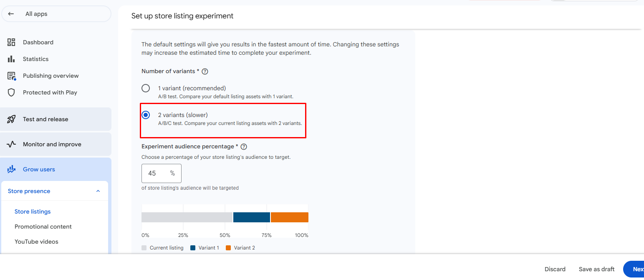
Task: Collapse the Store presence section chevron
Action: (98, 191)
